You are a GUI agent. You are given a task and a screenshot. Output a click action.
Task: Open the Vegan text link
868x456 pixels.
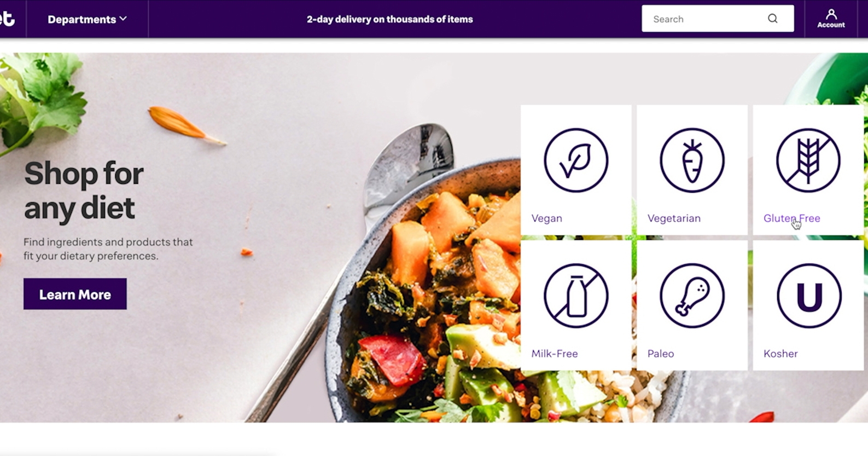point(546,218)
